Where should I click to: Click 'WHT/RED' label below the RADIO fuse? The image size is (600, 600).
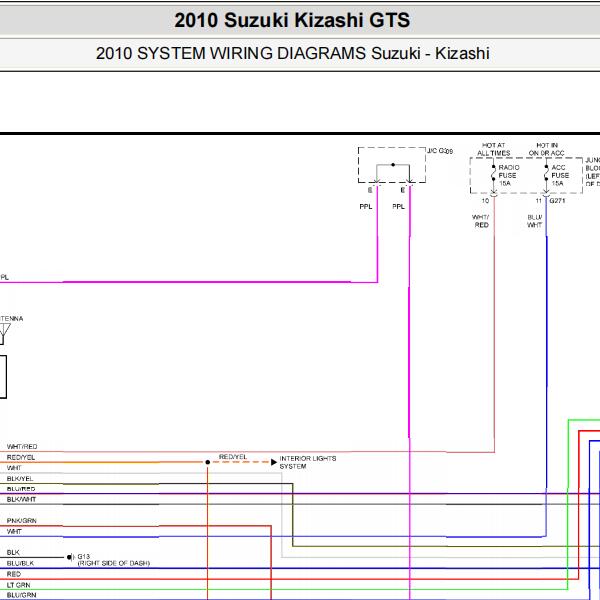pyautogui.click(x=481, y=221)
